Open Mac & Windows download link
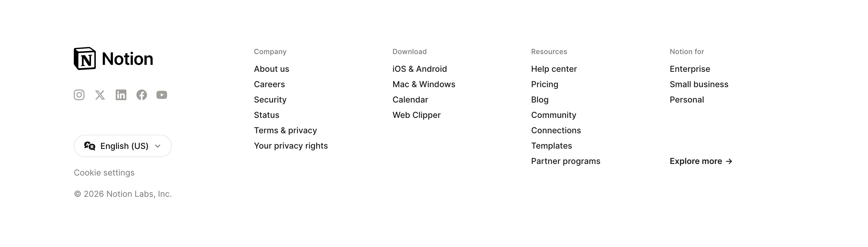Image resolution: width=868 pixels, height=247 pixels. click(424, 84)
